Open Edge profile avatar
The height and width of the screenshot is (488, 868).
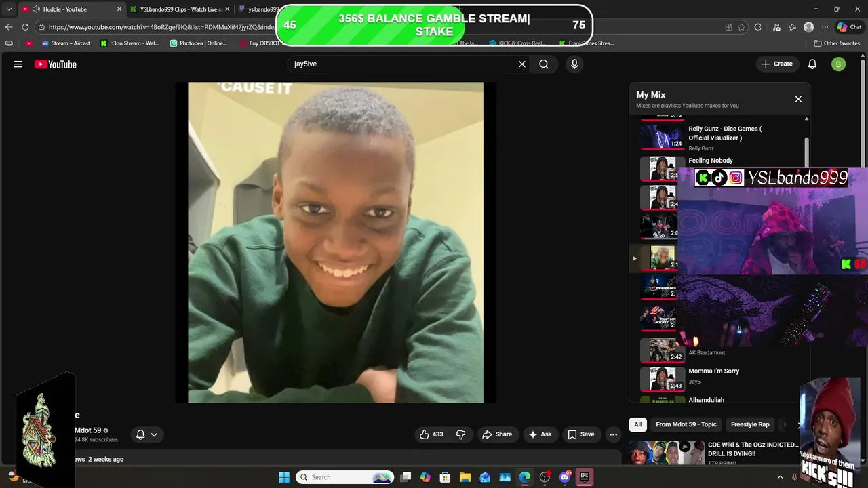(808, 27)
